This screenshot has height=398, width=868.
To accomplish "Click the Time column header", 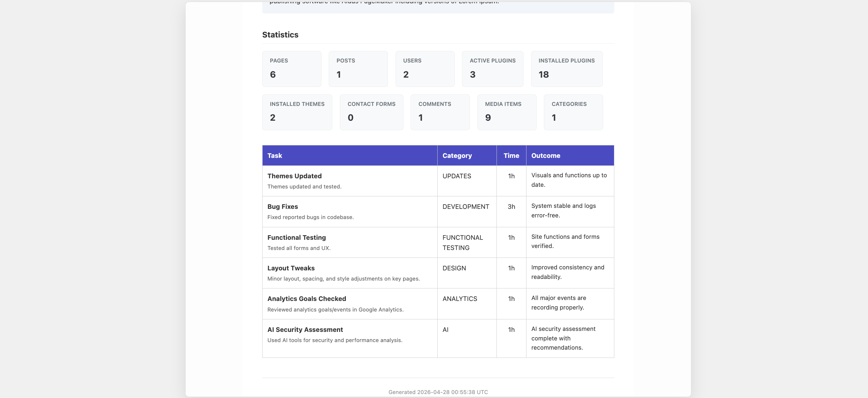I will (511, 156).
